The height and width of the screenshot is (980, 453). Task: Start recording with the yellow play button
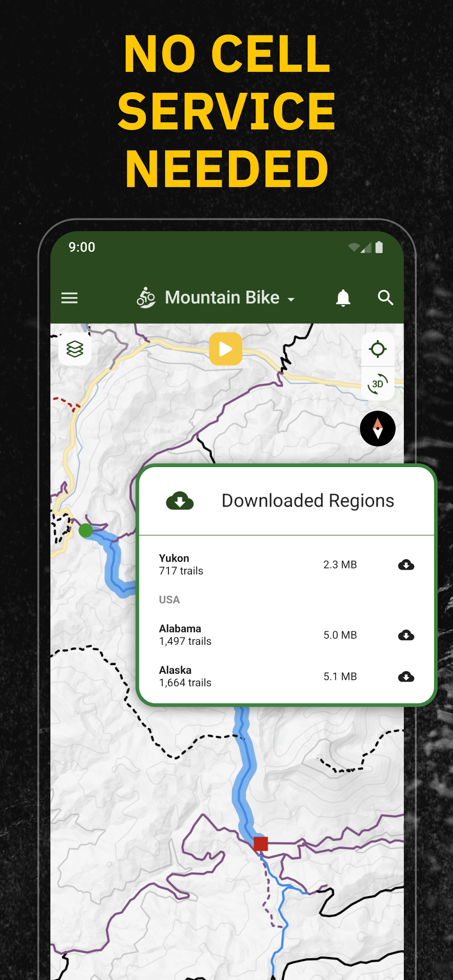(226, 349)
